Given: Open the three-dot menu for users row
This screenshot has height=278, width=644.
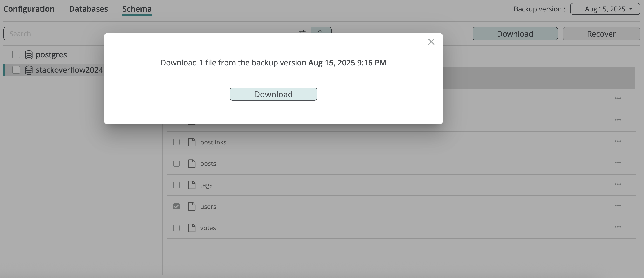Looking at the screenshot, I should 617,206.
